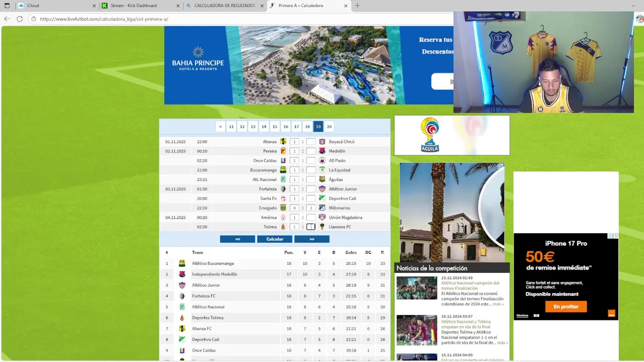Image resolution: width=644 pixels, height=362 pixels.
Task: Click Águilas away score field
Action: coord(311,179)
